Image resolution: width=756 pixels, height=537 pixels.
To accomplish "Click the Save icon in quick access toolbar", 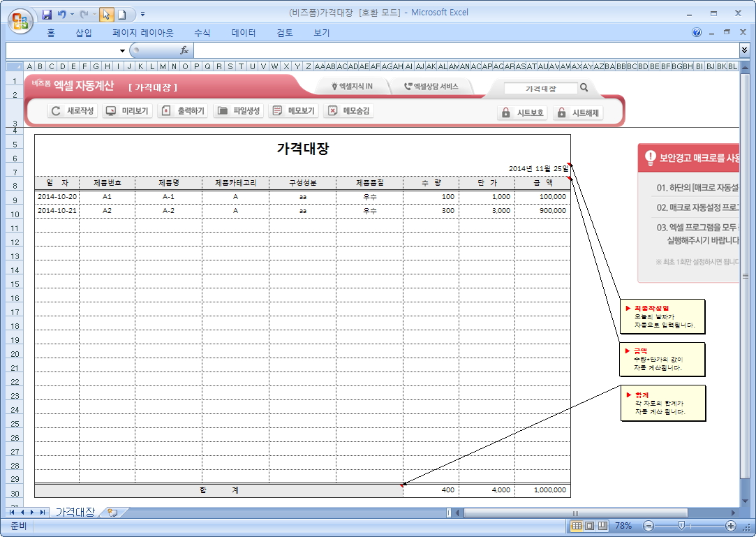I will [x=47, y=14].
